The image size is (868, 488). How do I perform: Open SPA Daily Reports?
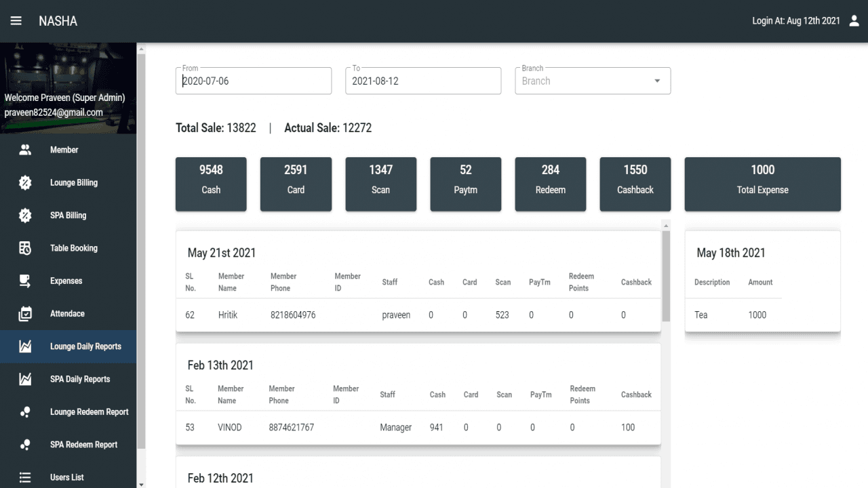click(x=68, y=379)
